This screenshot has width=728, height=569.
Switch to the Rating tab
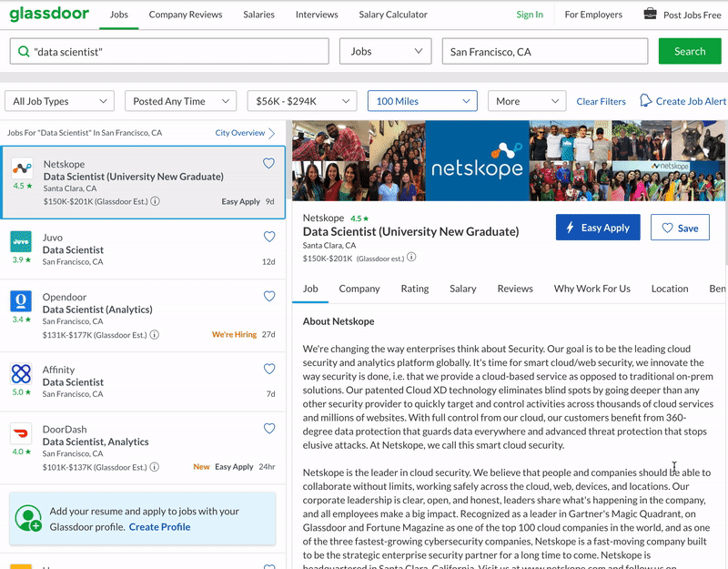coord(415,289)
